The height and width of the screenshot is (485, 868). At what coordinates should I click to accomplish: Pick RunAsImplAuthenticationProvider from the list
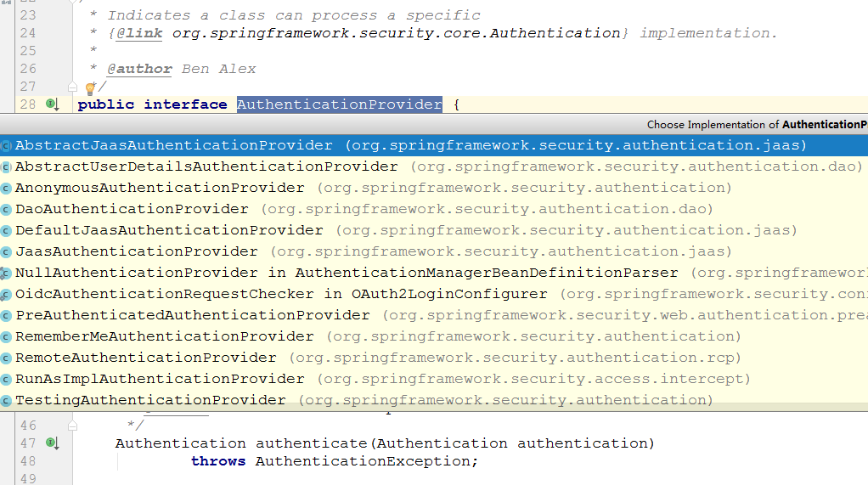point(434,380)
